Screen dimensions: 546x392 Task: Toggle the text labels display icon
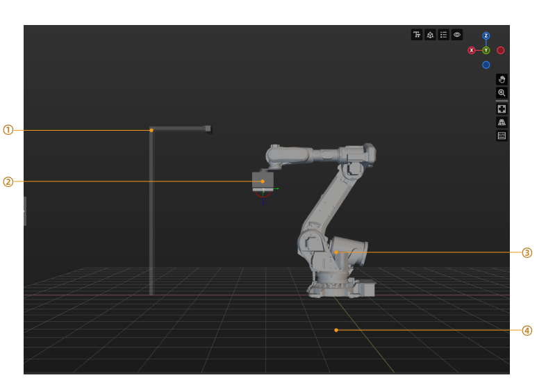tap(417, 35)
